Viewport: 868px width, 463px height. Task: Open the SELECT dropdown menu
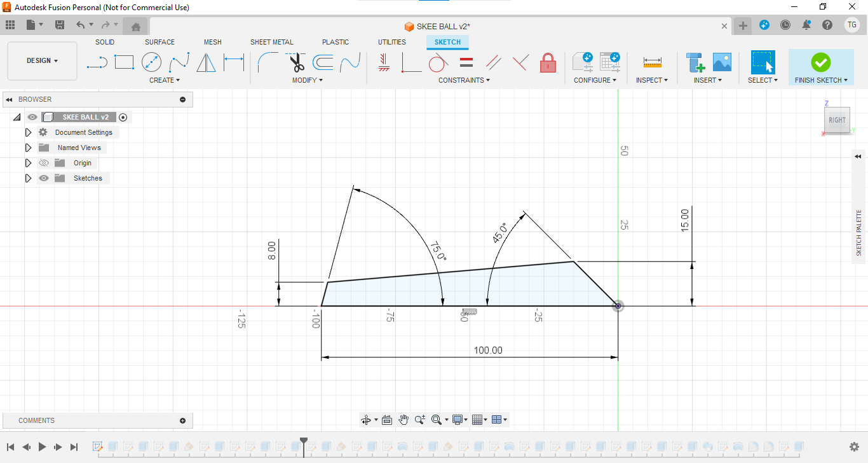coord(763,80)
